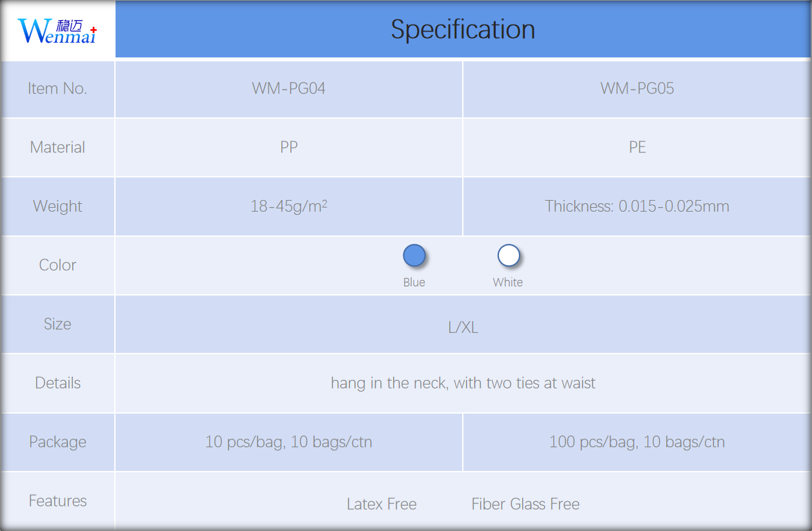Click 100 pcs/bag, 10 bags/ctn package cell
Image resolution: width=812 pixels, height=531 pixels.
click(637, 442)
